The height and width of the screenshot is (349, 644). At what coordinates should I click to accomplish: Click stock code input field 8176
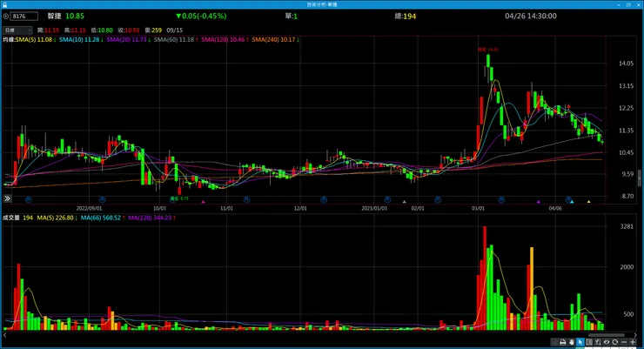pos(24,17)
